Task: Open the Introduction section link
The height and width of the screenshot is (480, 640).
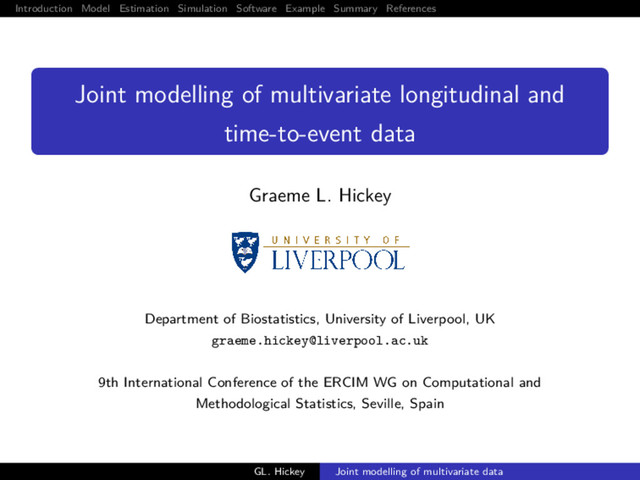Action: [44, 8]
